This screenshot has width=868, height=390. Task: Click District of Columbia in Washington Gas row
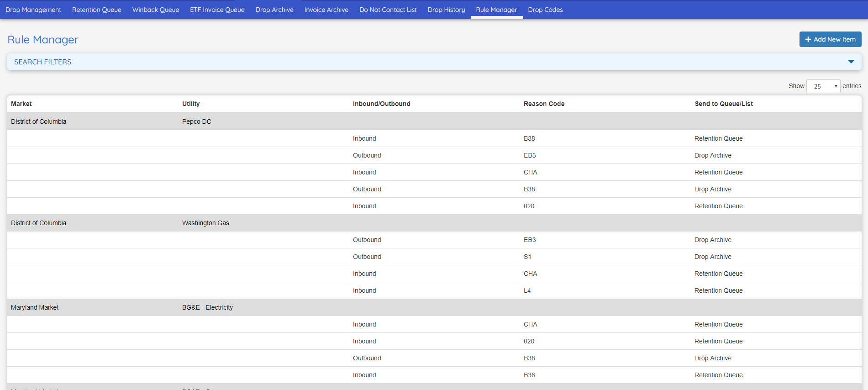pyautogui.click(x=39, y=223)
